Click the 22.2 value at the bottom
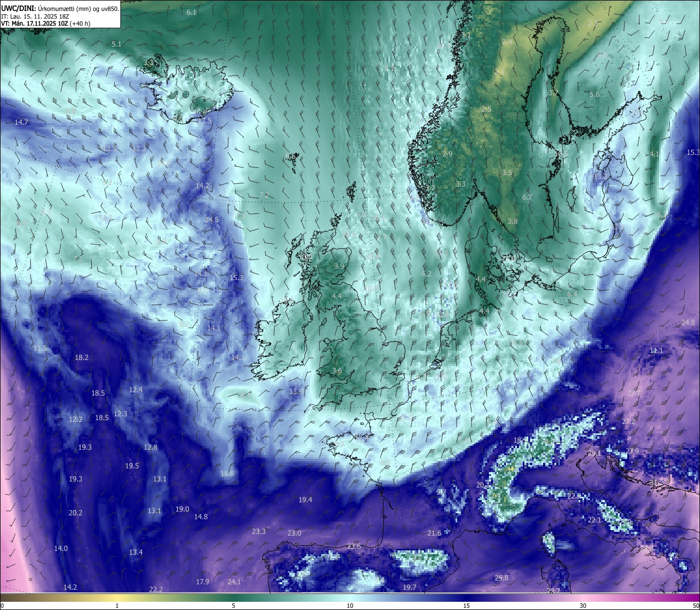This screenshot has width=700, height=610. pos(156,589)
